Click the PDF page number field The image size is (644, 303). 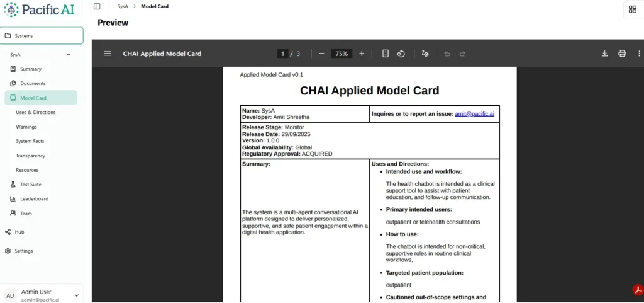(x=283, y=54)
